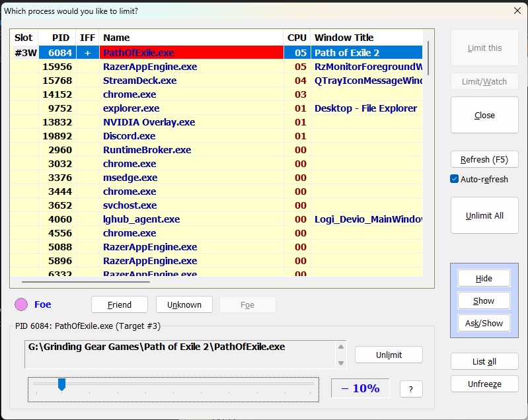Click the Unlimit All button
Image resolution: width=528 pixels, height=420 pixels.
[484, 215]
